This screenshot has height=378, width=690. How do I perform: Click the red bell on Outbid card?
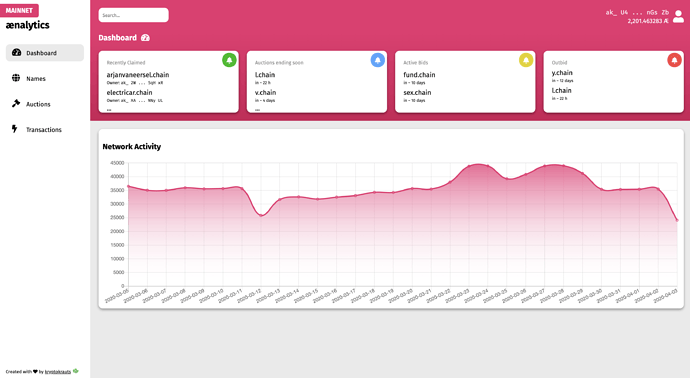coord(674,60)
